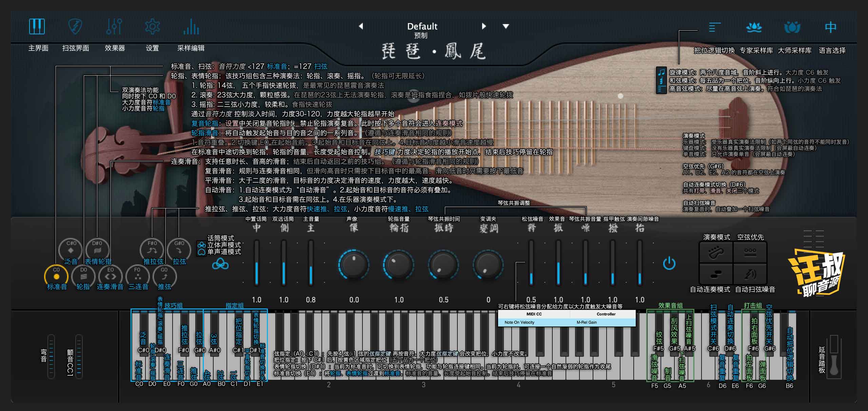Select the C0 标准音 articulation button

tap(56, 276)
